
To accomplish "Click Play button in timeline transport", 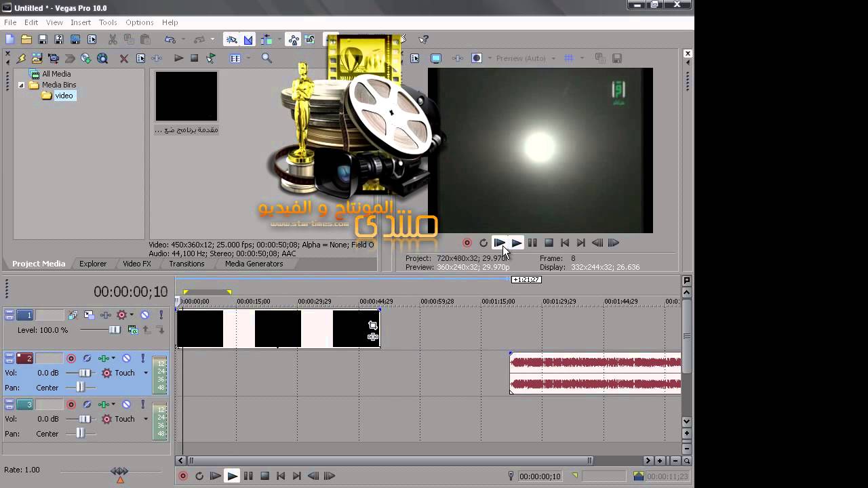I will (x=232, y=476).
